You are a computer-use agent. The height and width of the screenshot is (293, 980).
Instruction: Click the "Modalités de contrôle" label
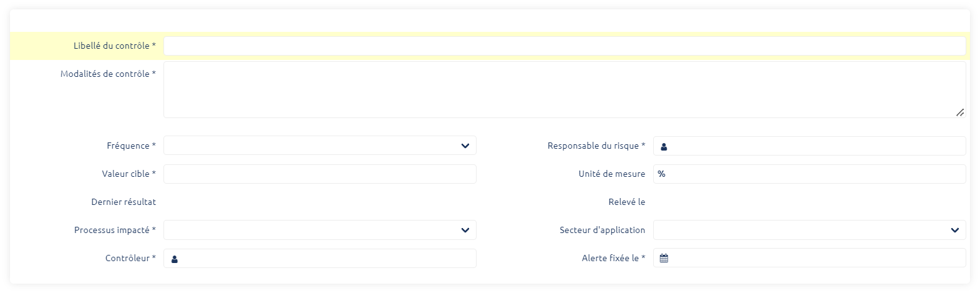108,74
